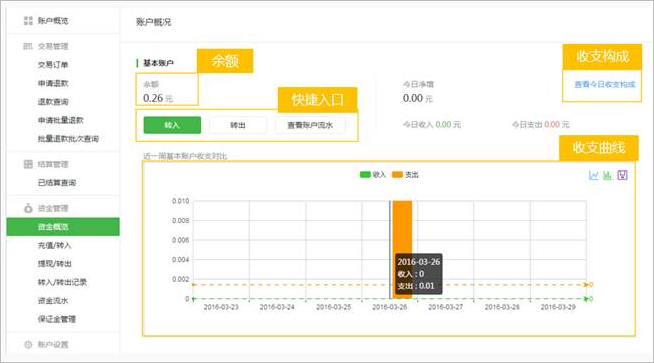Expand the 资金管理 section header
654x363 pixels.
(x=53, y=208)
